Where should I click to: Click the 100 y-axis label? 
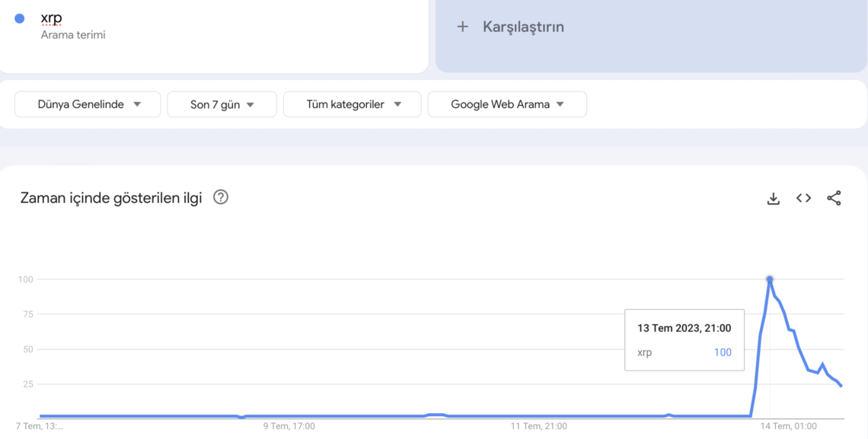click(x=25, y=279)
